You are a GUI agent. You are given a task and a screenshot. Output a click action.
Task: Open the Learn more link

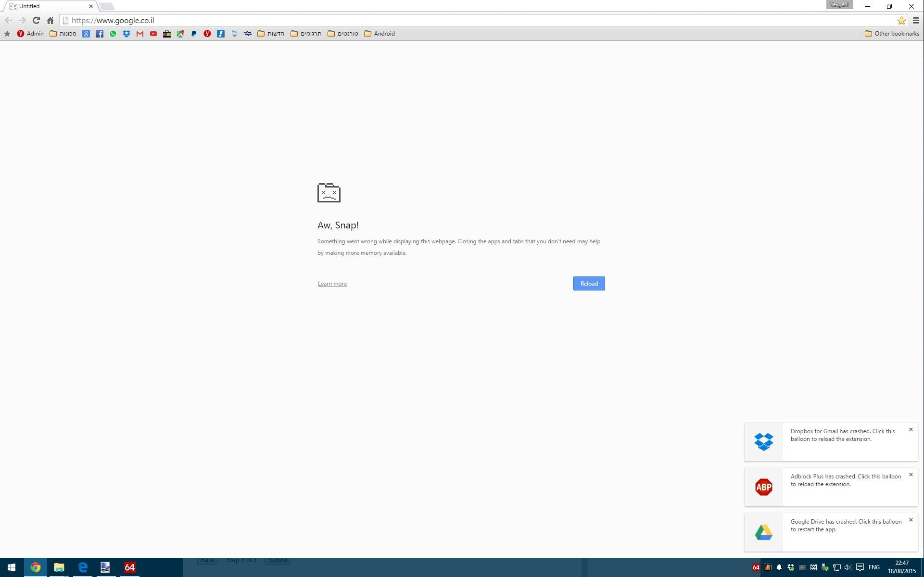click(332, 284)
